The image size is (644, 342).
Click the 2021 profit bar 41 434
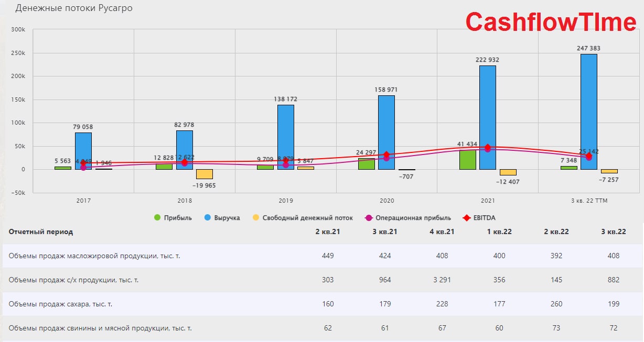coord(468,160)
